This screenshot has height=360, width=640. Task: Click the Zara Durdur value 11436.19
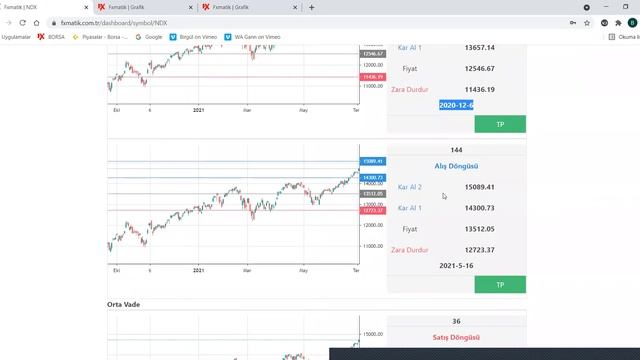480,89
